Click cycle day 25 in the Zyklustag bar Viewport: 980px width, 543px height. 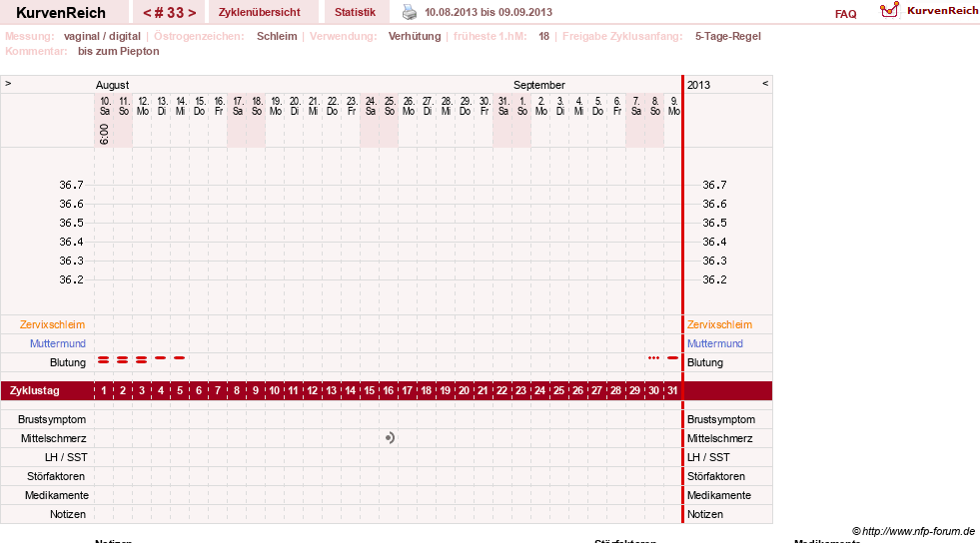pos(558,390)
